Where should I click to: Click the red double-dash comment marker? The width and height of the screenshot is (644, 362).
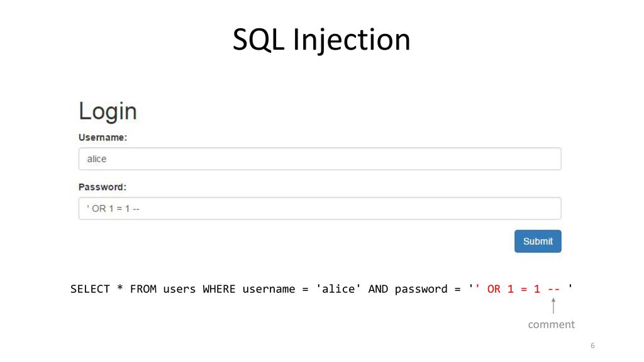(553, 289)
